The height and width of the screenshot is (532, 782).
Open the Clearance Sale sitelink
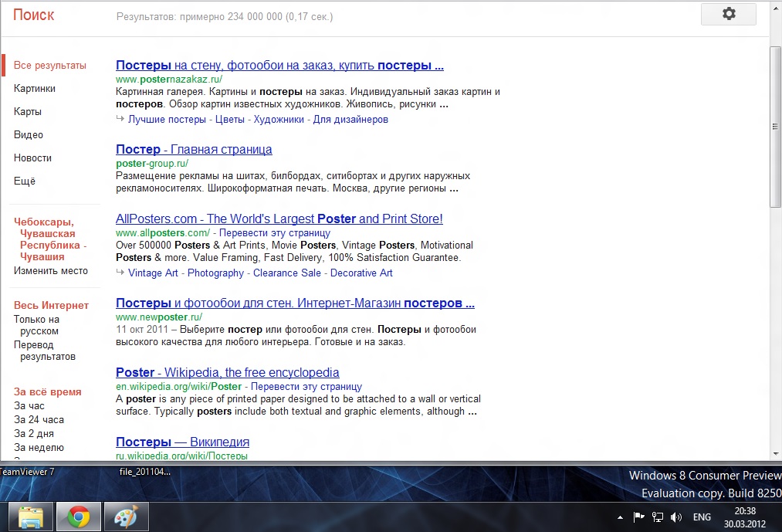coord(286,273)
